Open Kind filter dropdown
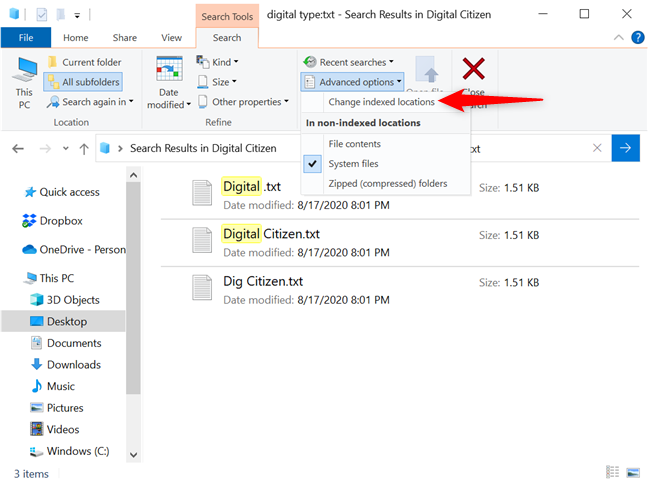 click(x=218, y=62)
